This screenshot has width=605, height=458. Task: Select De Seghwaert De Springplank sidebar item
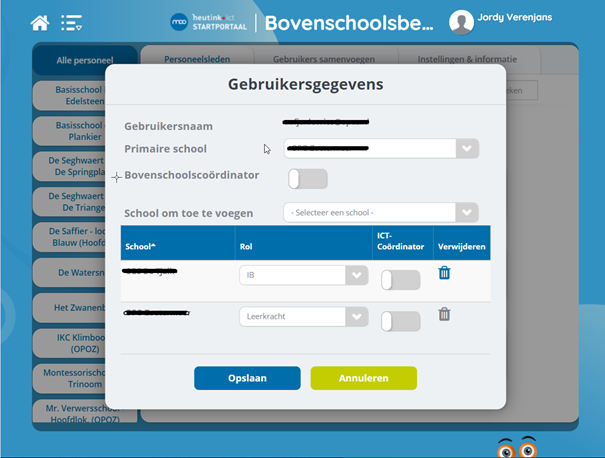tap(69, 166)
